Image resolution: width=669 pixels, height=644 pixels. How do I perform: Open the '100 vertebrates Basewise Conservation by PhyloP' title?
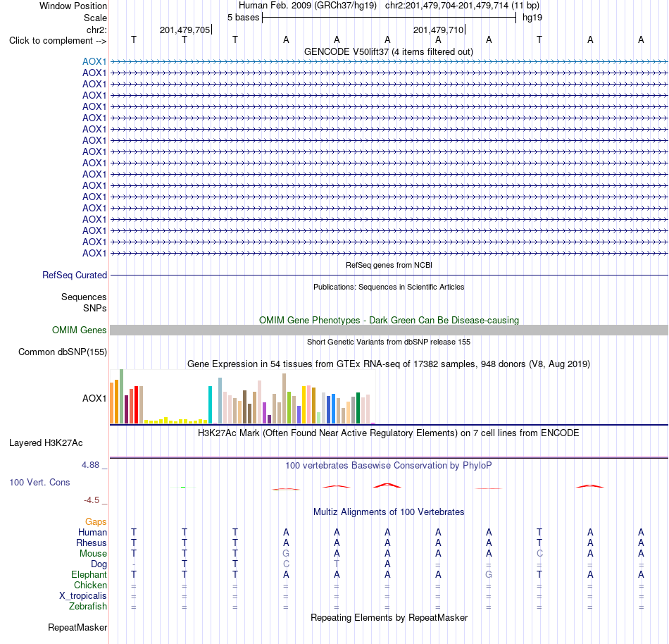pos(389,466)
